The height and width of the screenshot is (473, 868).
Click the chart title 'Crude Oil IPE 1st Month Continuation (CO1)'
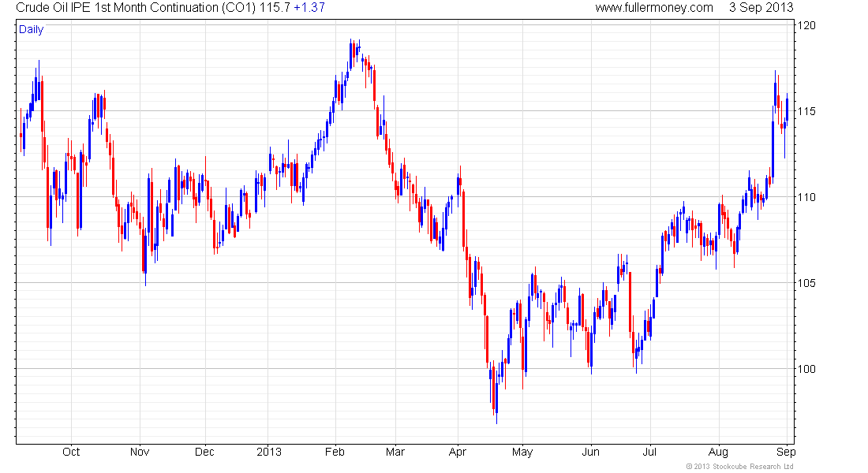click(137, 8)
